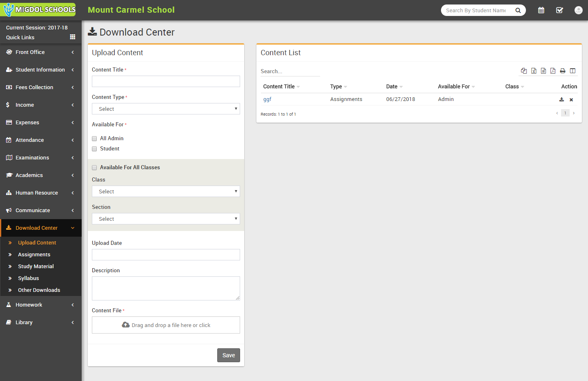Click the Content Title input field
This screenshot has height=381, width=588.
(x=166, y=81)
